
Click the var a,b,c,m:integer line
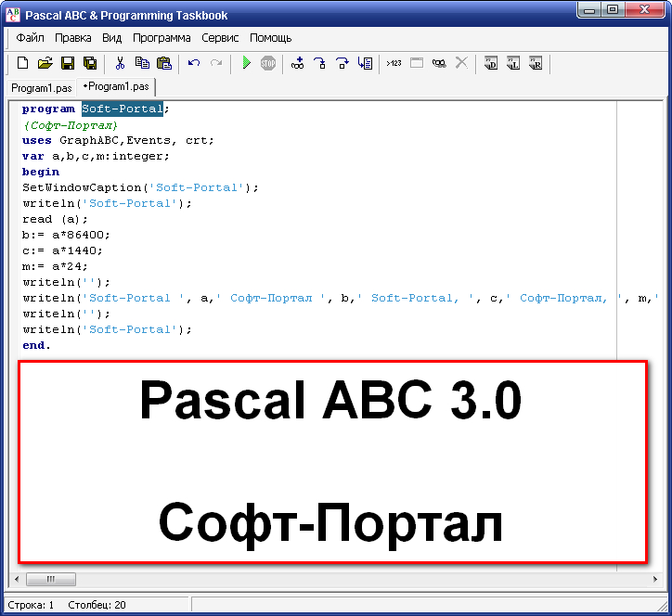point(96,157)
